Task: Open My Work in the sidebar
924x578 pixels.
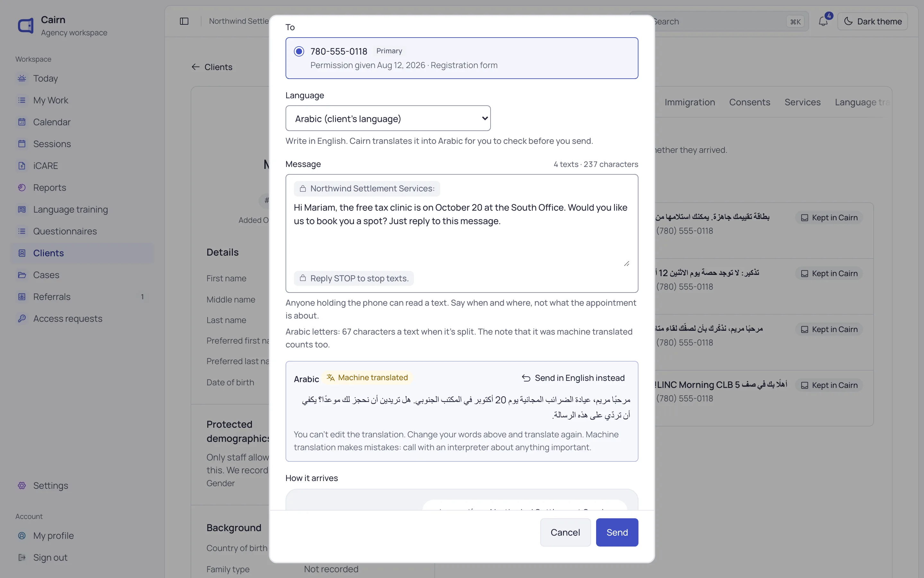Action: pyautogui.click(x=82, y=100)
